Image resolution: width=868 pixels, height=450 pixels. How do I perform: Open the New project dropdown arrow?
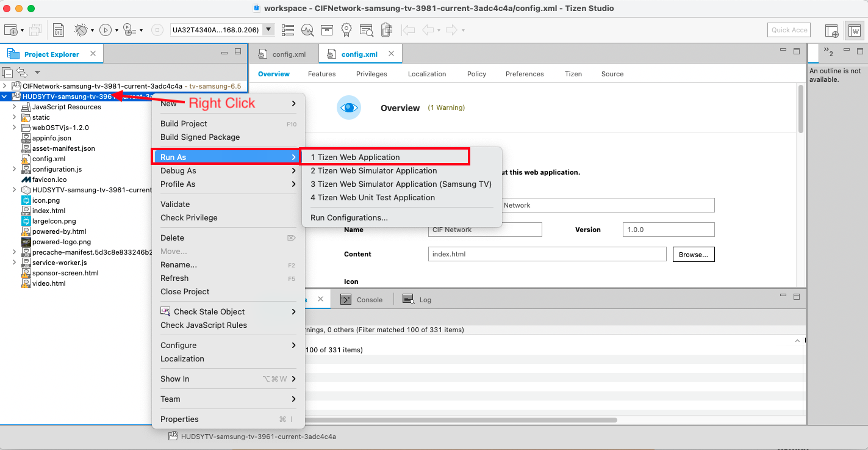click(22, 31)
